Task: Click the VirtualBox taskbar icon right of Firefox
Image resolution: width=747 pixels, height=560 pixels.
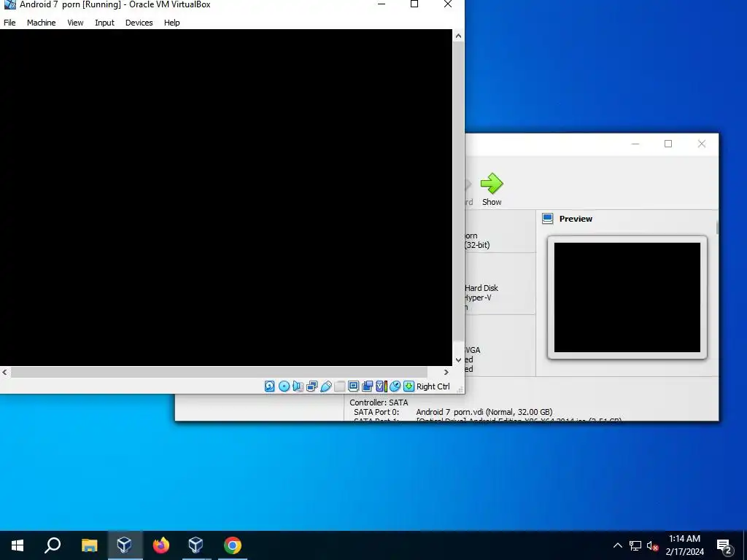Action: (x=196, y=545)
